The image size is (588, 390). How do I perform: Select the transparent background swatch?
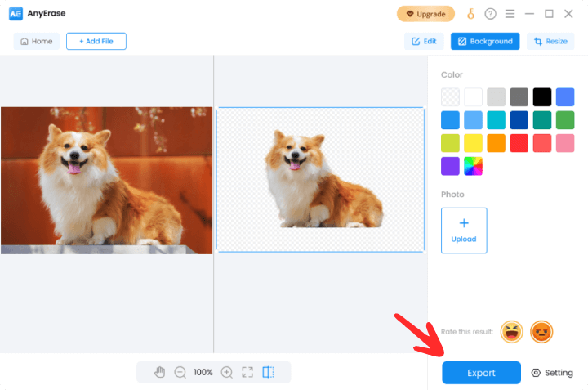click(450, 97)
